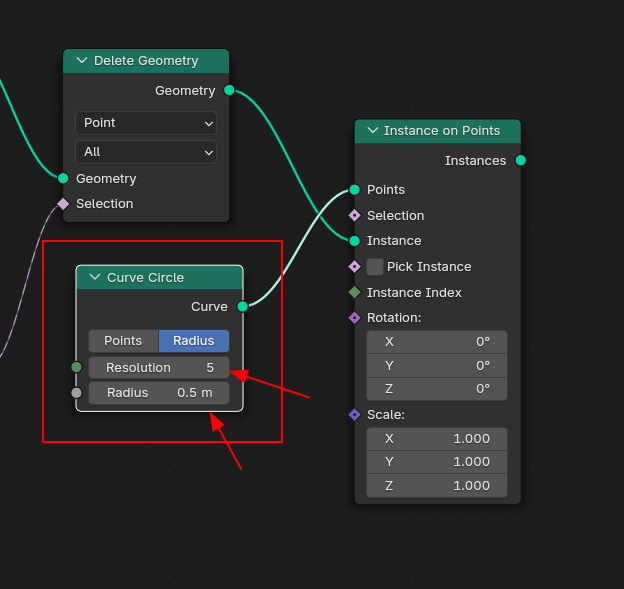624x589 pixels.
Task: Select the Radius mode button
Action: [194, 341]
